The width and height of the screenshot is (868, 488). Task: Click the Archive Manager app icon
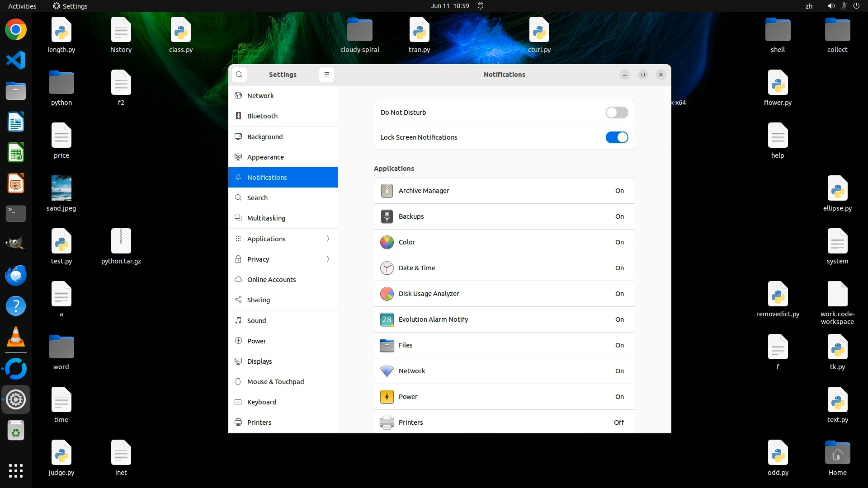387,191
